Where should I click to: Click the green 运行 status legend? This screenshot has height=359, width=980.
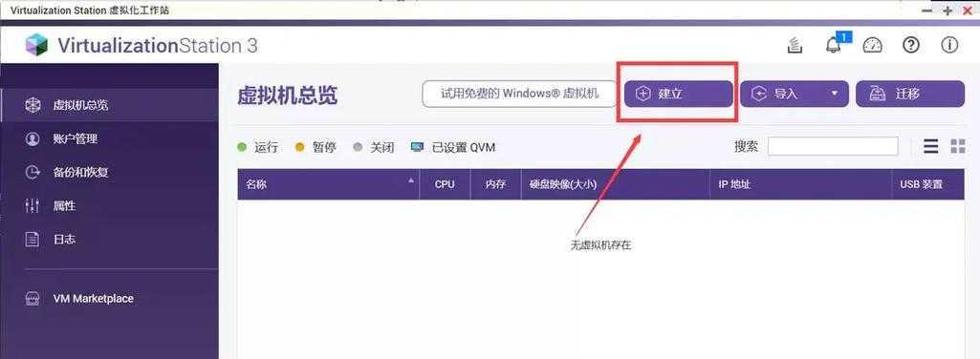click(x=257, y=147)
